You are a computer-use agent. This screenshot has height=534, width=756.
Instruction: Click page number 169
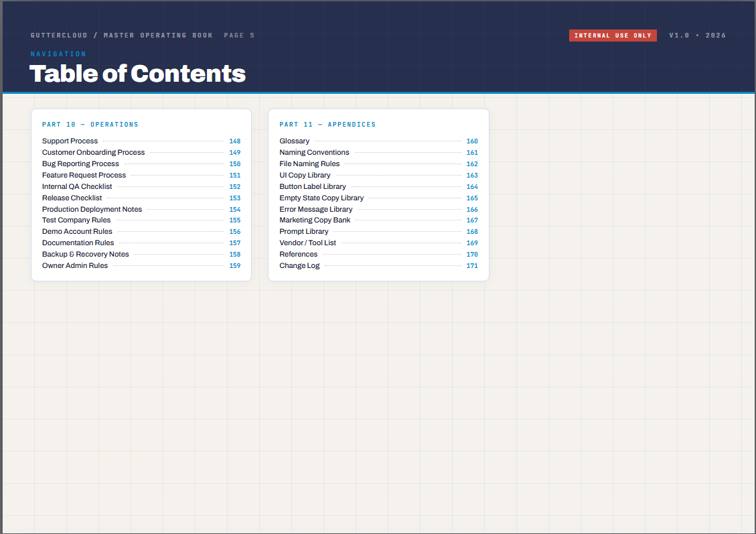click(472, 243)
